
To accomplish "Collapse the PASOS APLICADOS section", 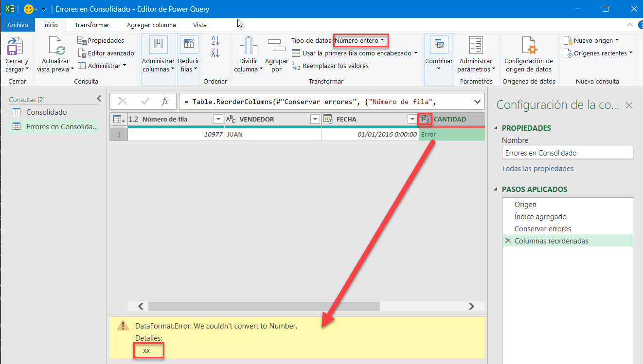I will click(497, 190).
